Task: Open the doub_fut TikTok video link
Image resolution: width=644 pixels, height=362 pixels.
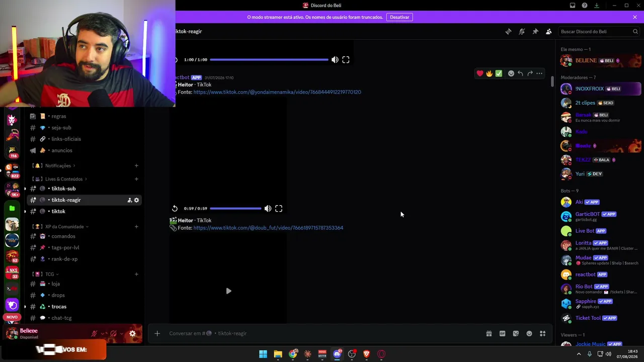Action: (x=268, y=228)
